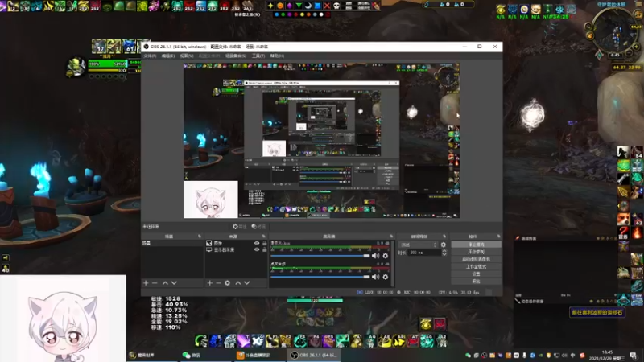The width and height of the screenshot is (644, 362).
Task: Decrease transition duration with the down stepper
Action: click(x=444, y=254)
